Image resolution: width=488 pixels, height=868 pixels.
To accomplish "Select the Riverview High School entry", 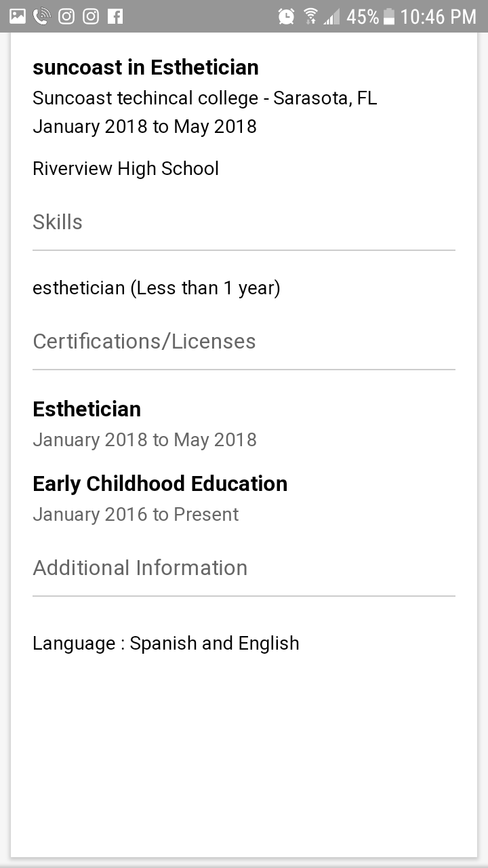I will [126, 168].
